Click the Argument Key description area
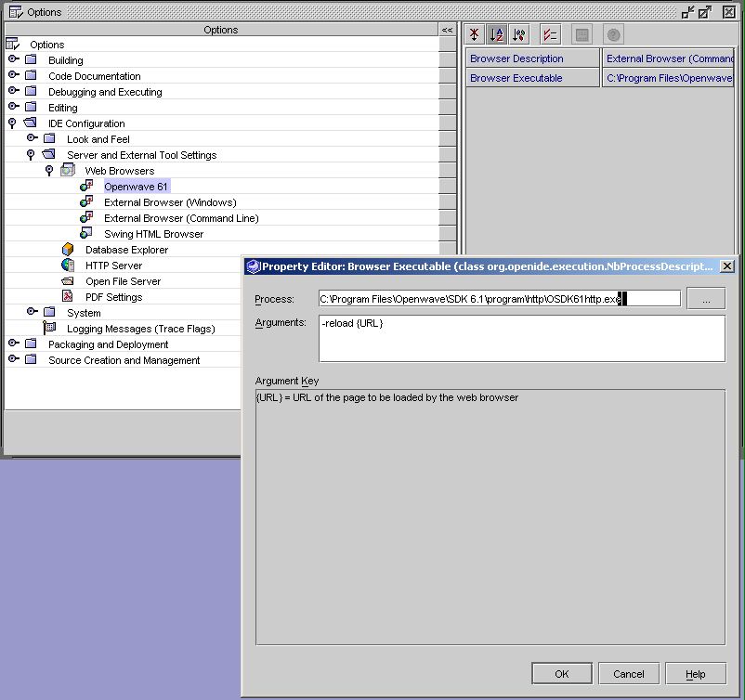 [x=490, y=517]
